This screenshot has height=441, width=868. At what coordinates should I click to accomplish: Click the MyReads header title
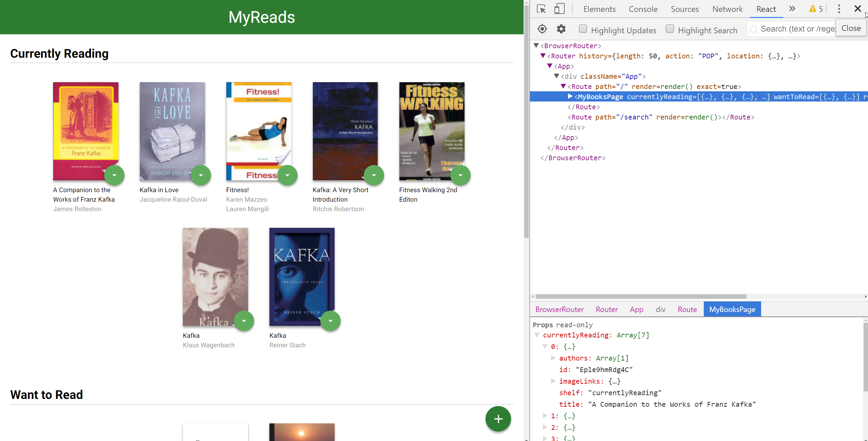coord(262,17)
